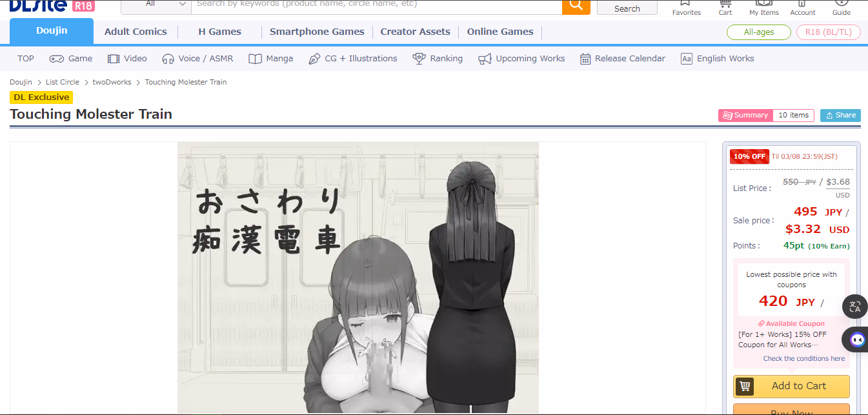Click the Touching Molester Train breadcrumb
The height and width of the screenshot is (415, 868).
(186, 82)
